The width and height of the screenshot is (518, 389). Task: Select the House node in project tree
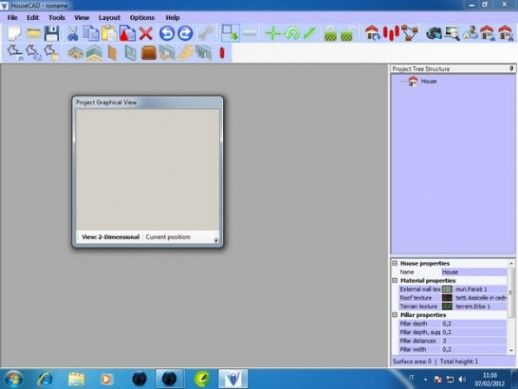tap(428, 81)
